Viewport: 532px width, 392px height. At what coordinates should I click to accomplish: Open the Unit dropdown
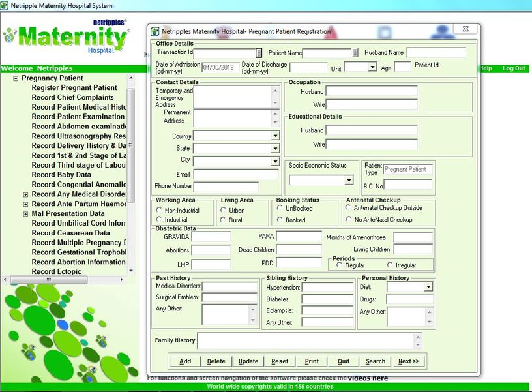click(x=372, y=67)
